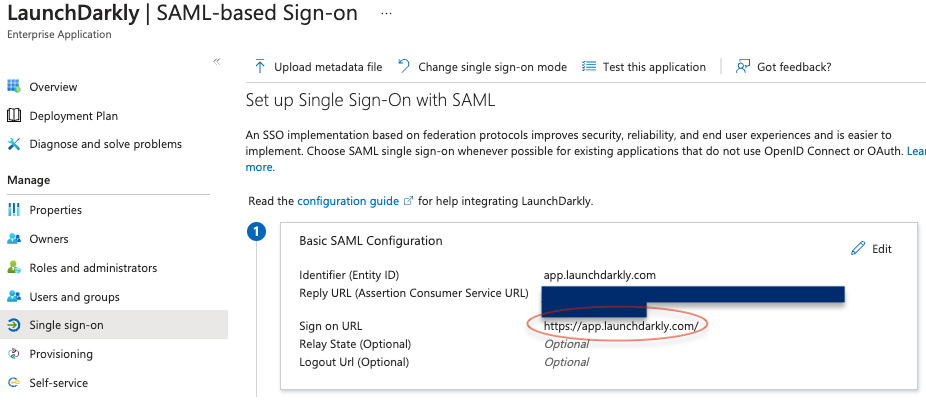Screen dimensions: 926x403
Task: Follow the configuration guide link
Action: 348,201
